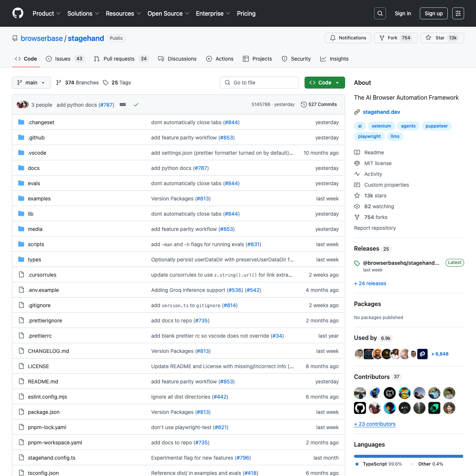Open stagehand.config.ts file
The image size is (476, 476).
click(x=52, y=458)
